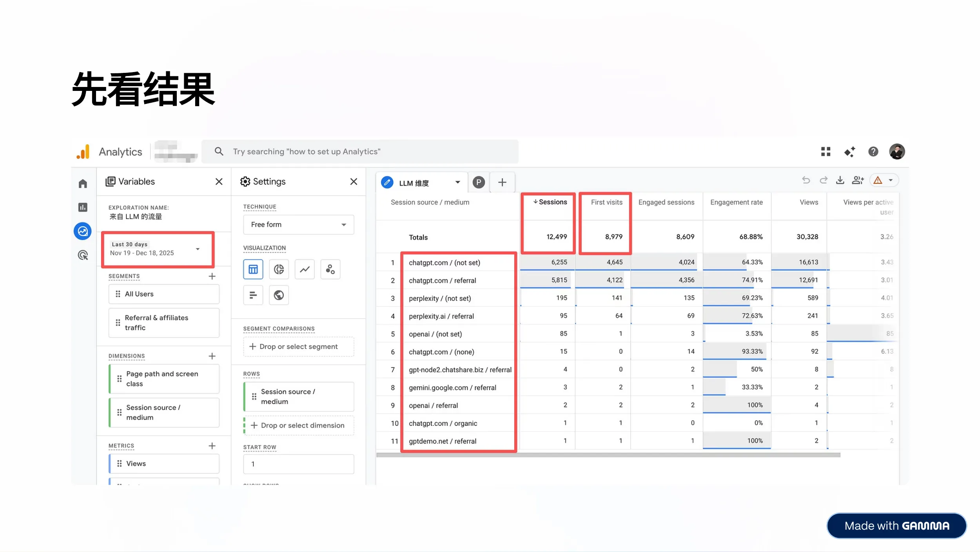Screen dimensions: 980x552
Task: Click the Start row input field
Action: tap(298, 464)
